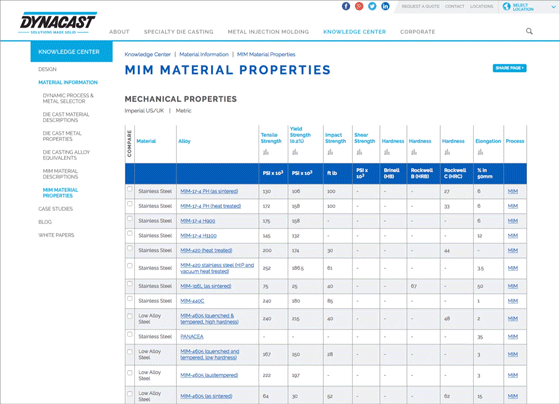Check compare box for MIM-17-4 H1100
Image resolution: width=560 pixels, height=404 pixels.
(x=130, y=233)
